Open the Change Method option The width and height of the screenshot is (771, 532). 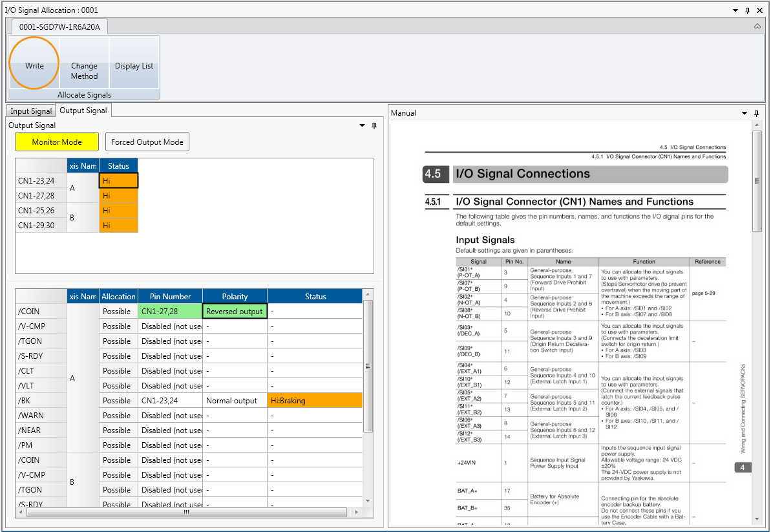coord(84,70)
